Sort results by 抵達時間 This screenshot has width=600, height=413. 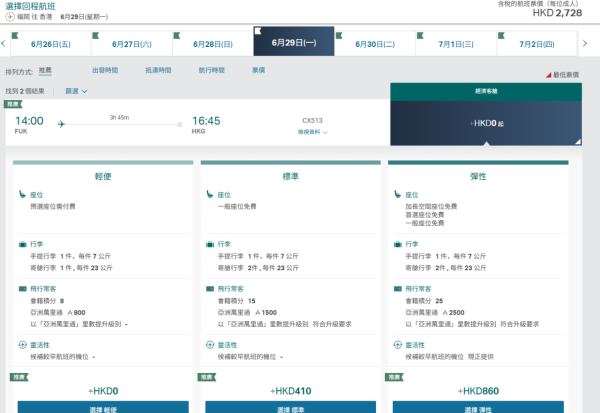coord(157,71)
